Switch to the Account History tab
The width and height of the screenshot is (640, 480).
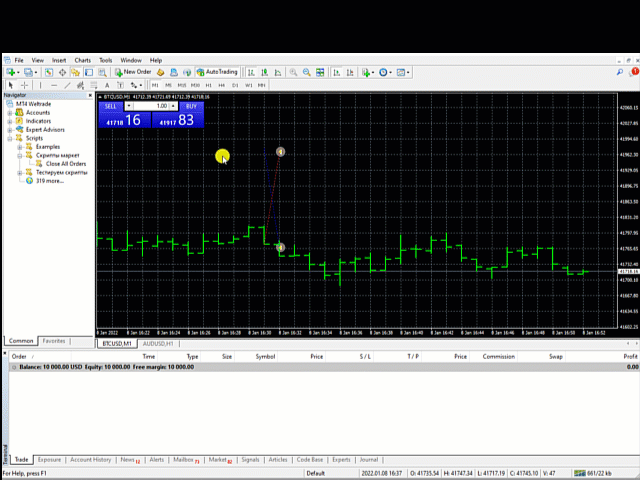(x=90, y=460)
